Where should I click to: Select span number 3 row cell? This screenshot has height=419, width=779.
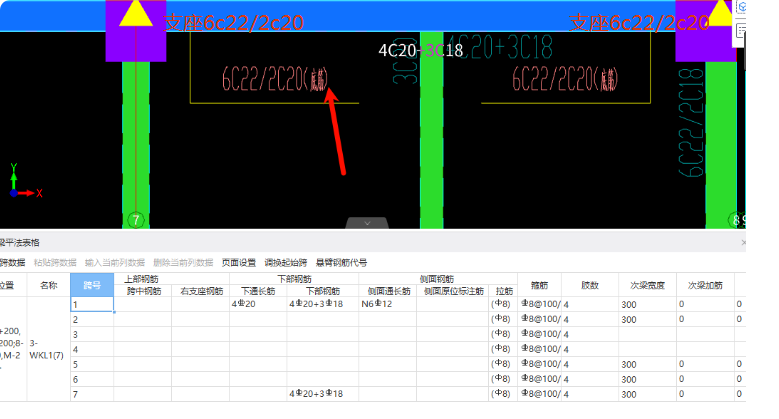click(92, 334)
